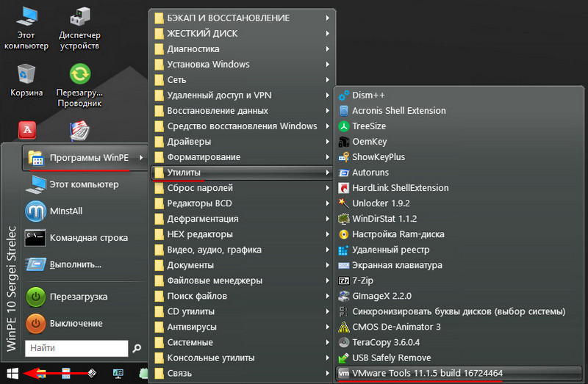Image resolution: width=588 pixels, height=384 pixels.
Task: Open Acronis Shell Extension entry
Action: coord(459,111)
